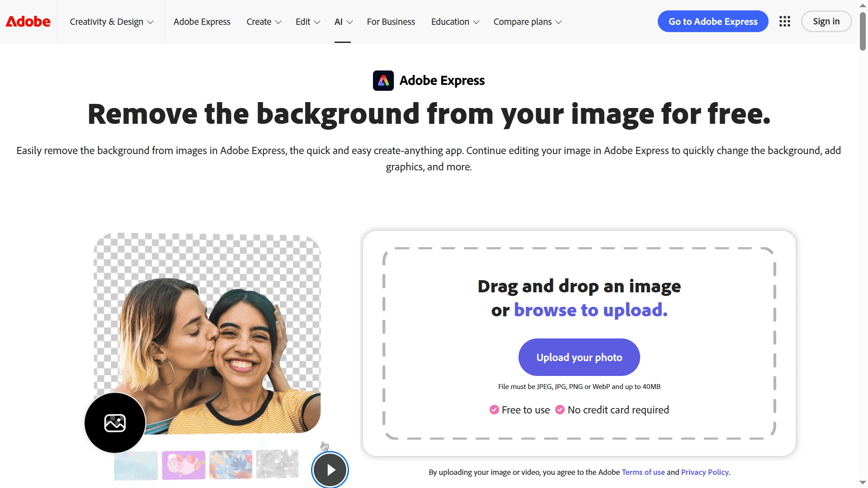This screenshot has width=868, height=488.
Task: Switch to the AI tab in the navigation
Action: point(343,21)
